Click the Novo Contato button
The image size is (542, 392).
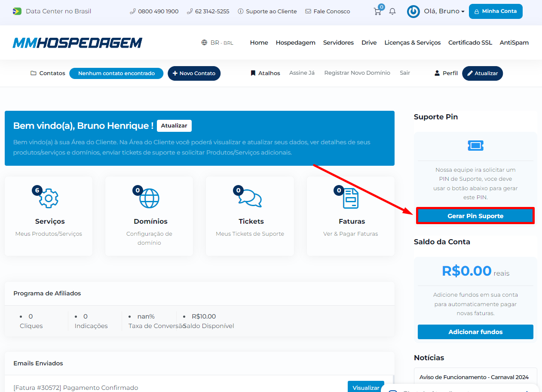pyautogui.click(x=194, y=73)
